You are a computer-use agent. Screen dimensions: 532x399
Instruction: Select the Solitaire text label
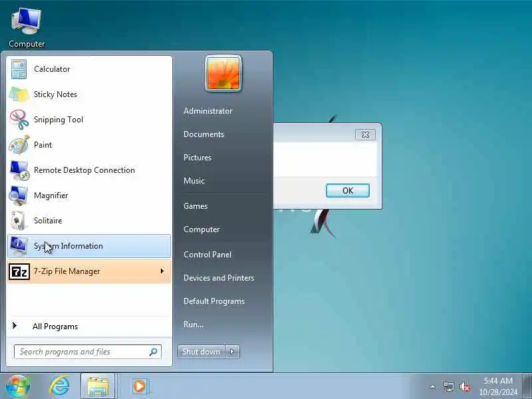[48, 221]
